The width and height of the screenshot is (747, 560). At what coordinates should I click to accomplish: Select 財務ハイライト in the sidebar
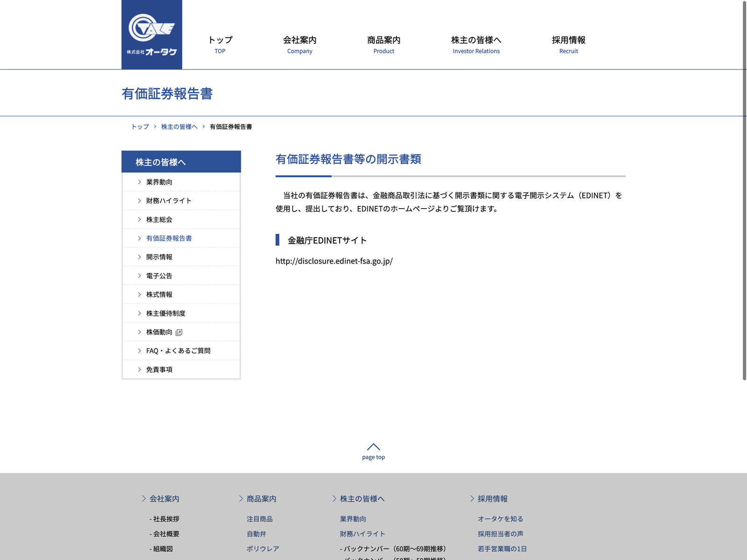pyautogui.click(x=169, y=201)
